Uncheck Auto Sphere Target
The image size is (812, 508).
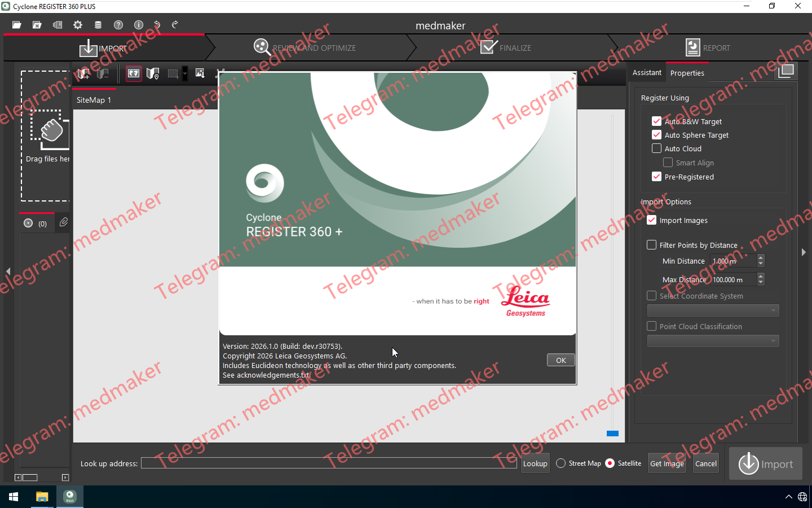pos(656,135)
